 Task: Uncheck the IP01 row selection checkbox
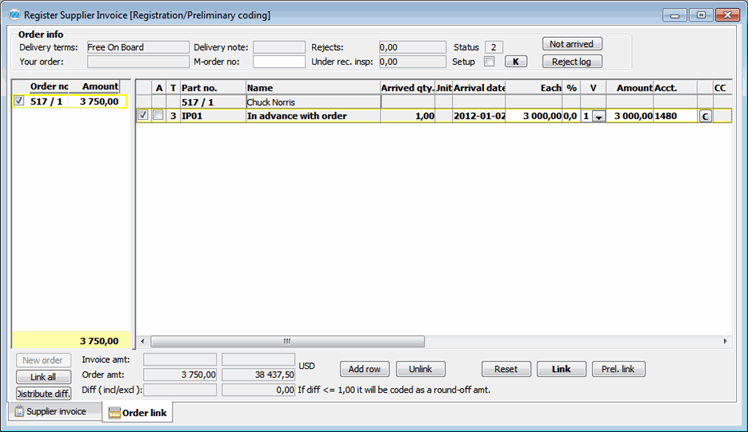click(x=142, y=116)
